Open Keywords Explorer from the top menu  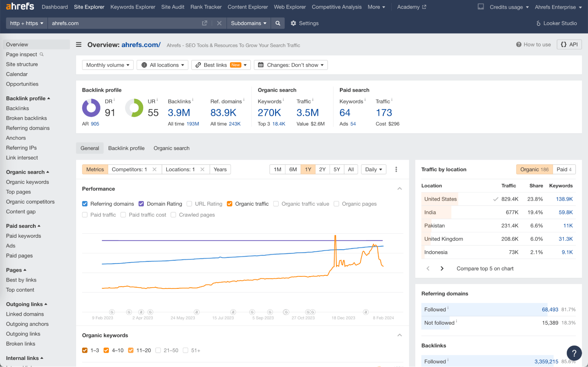(133, 7)
